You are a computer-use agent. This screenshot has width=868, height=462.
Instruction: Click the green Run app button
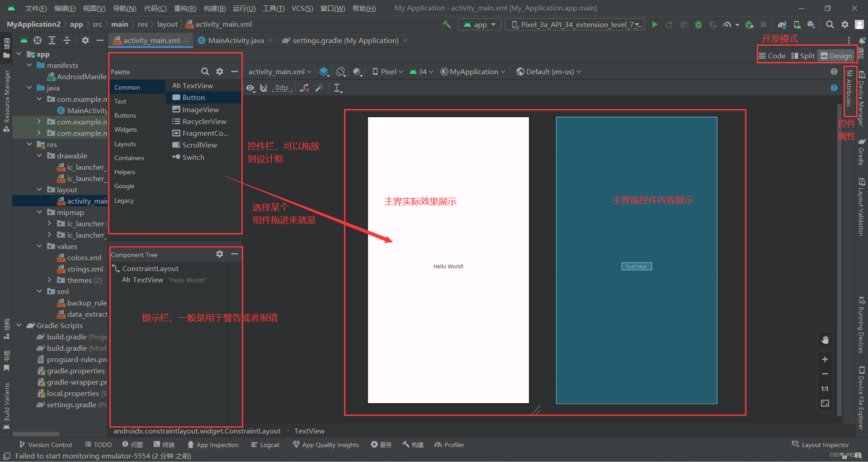point(655,24)
